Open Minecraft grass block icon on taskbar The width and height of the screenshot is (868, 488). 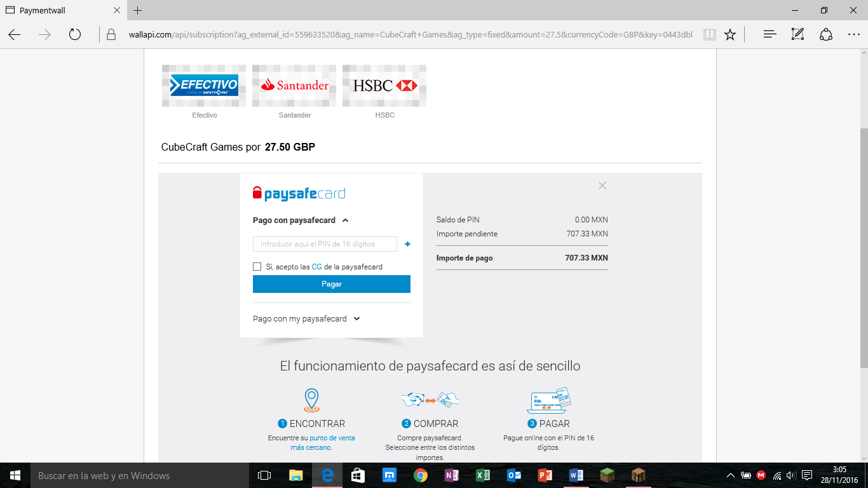point(607,475)
